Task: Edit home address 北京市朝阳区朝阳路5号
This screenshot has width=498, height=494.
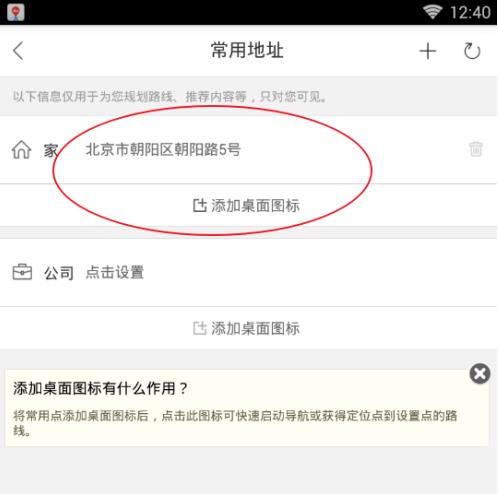Action: (x=163, y=149)
